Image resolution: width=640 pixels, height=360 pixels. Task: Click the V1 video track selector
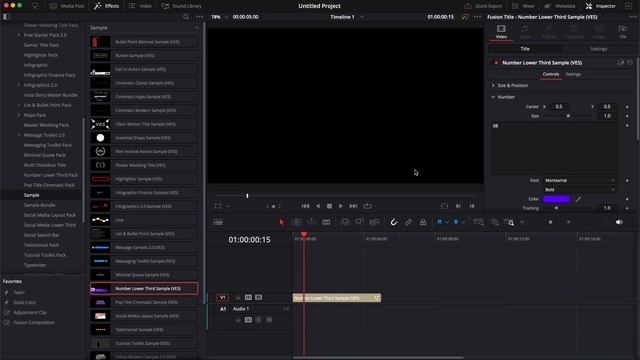pyautogui.click(x=222, y=298)
